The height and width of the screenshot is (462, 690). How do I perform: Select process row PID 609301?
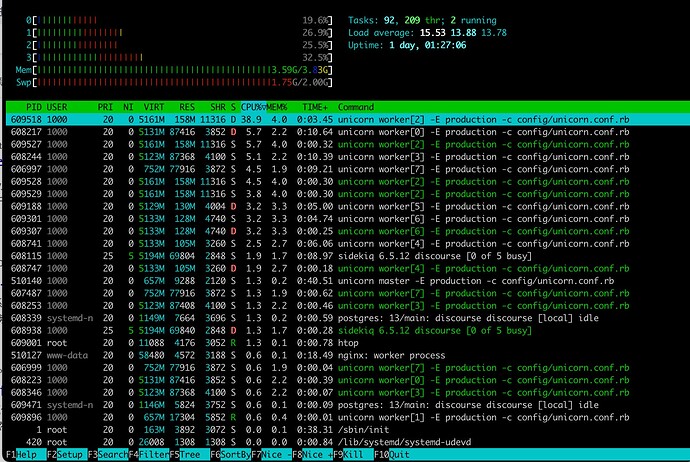click(348, 219)
